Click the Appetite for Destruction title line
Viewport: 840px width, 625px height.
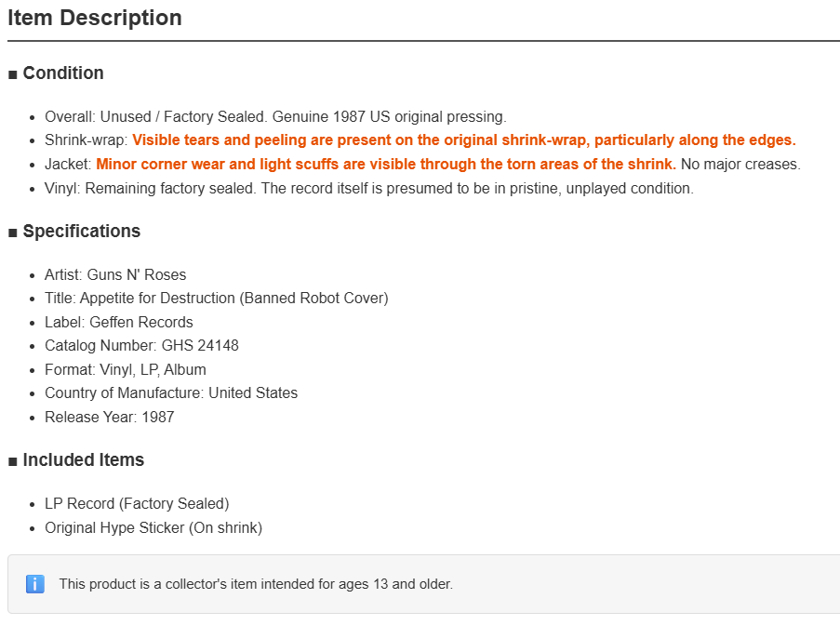pos(217,298)
